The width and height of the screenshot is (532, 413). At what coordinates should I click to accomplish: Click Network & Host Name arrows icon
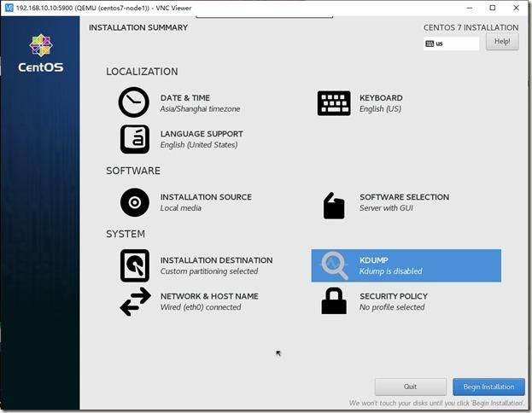(136, 301)
